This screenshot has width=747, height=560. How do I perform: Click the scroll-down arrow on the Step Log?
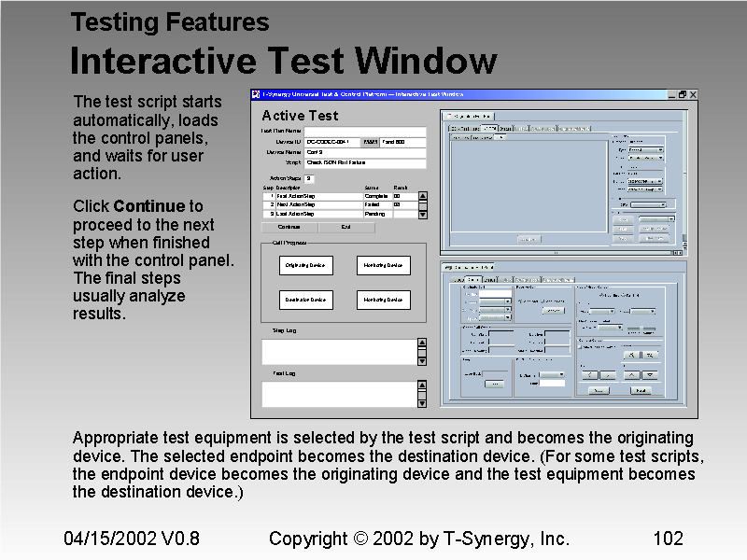click(422, 362)
